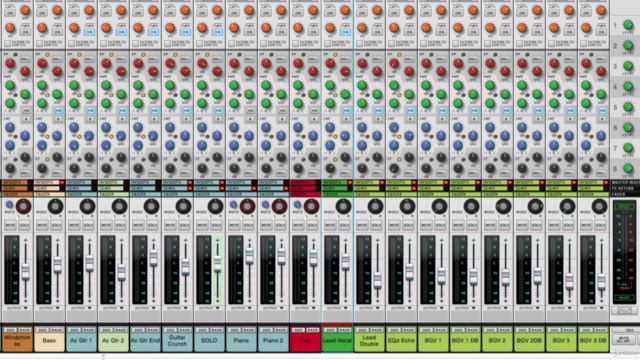Mute the Bass channel
The height and width of the screenshot is (360, 640).
point(42,225)
